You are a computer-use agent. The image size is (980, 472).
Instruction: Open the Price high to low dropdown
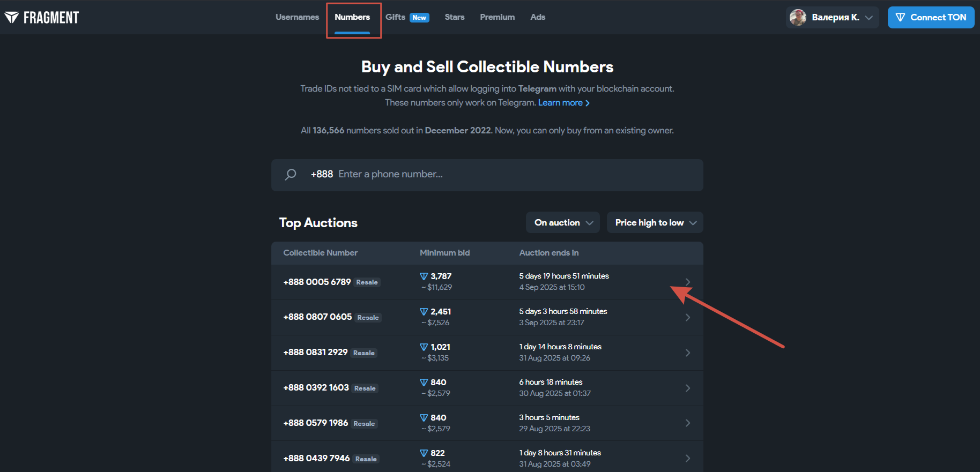(655, 223)
